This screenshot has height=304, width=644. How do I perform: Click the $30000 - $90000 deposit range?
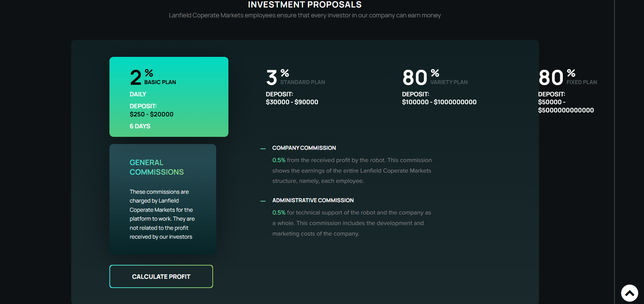(x=292, y=102)
